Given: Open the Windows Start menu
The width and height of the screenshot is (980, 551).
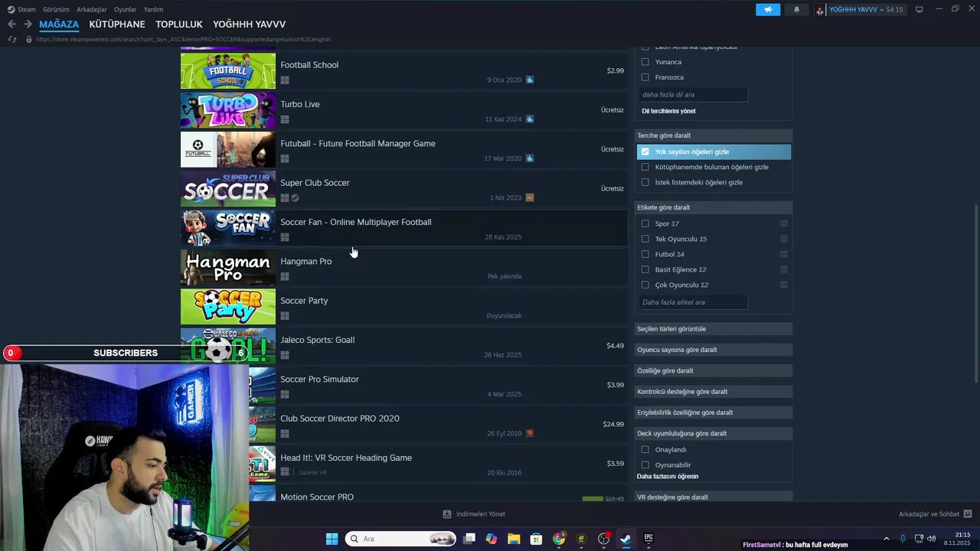Looking at the screenshot, I should click(332, 539).
